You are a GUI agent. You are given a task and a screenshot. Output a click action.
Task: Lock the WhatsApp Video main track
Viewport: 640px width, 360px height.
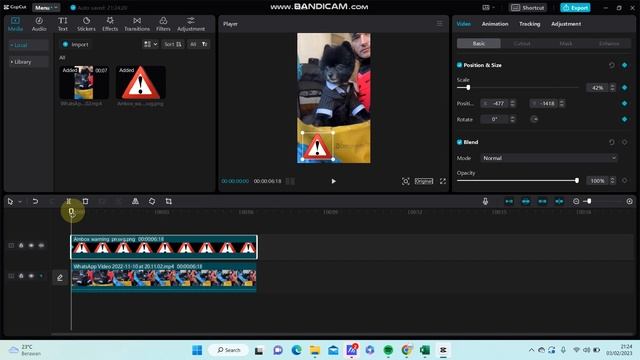(x=21, y=276)
